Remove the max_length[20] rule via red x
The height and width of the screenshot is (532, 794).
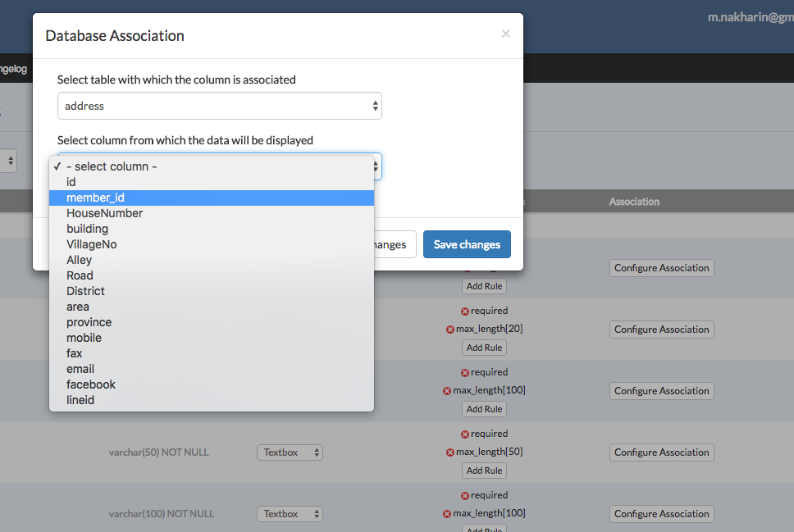pyautogui.click(x=450, y=330)
